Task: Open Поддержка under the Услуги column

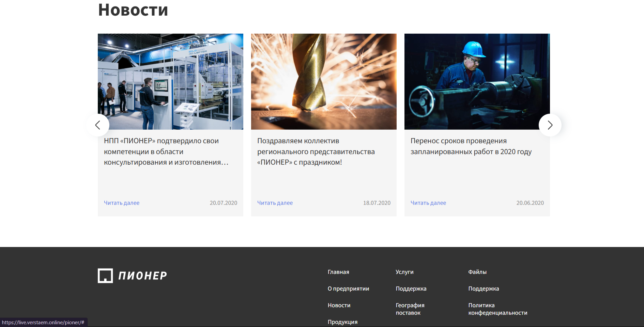Action: (411, 289)
